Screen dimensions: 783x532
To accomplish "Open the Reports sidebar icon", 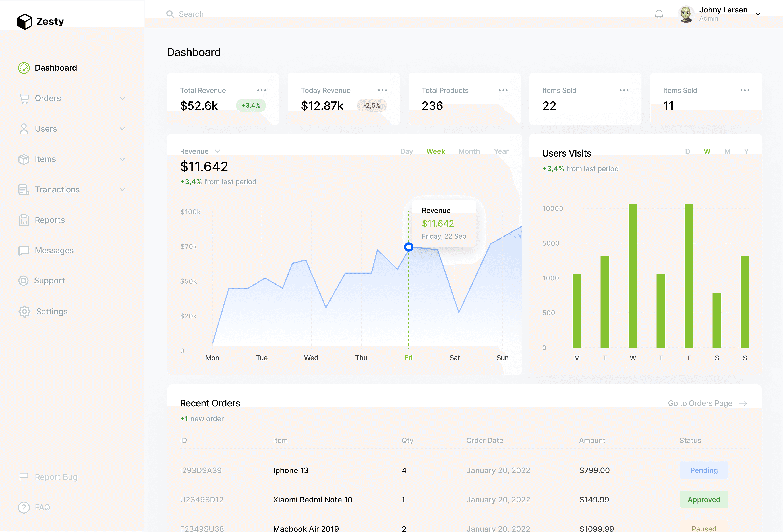I will coord(24,220).
